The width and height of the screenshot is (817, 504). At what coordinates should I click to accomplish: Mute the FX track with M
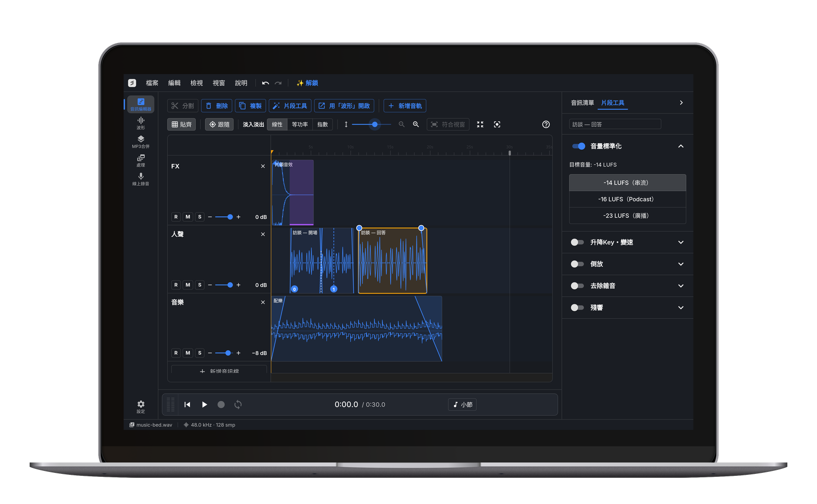188,217
